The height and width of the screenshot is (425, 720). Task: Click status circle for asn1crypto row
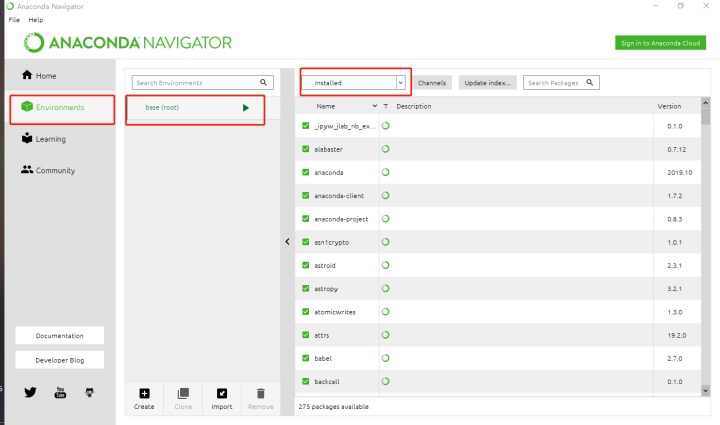[x=386, y=242]
